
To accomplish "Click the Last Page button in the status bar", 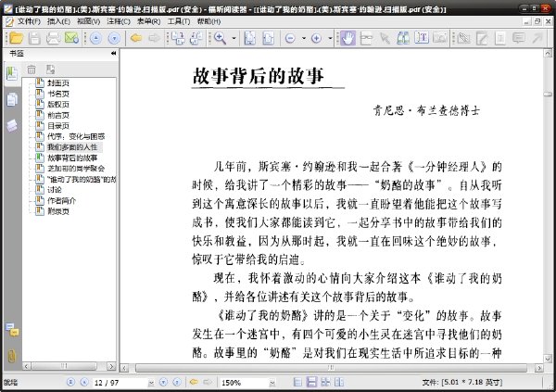I will pyautogui.click(x=177, y=382).
